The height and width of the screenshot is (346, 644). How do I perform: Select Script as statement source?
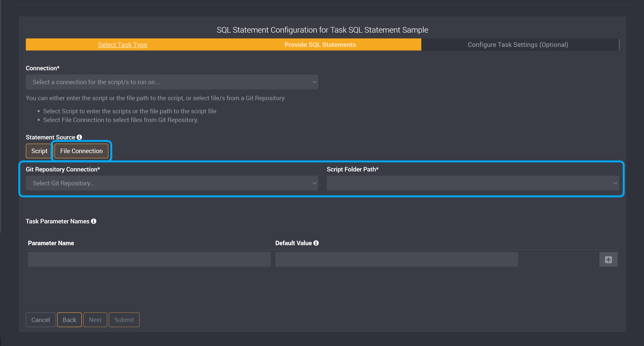tap(39, 151)
